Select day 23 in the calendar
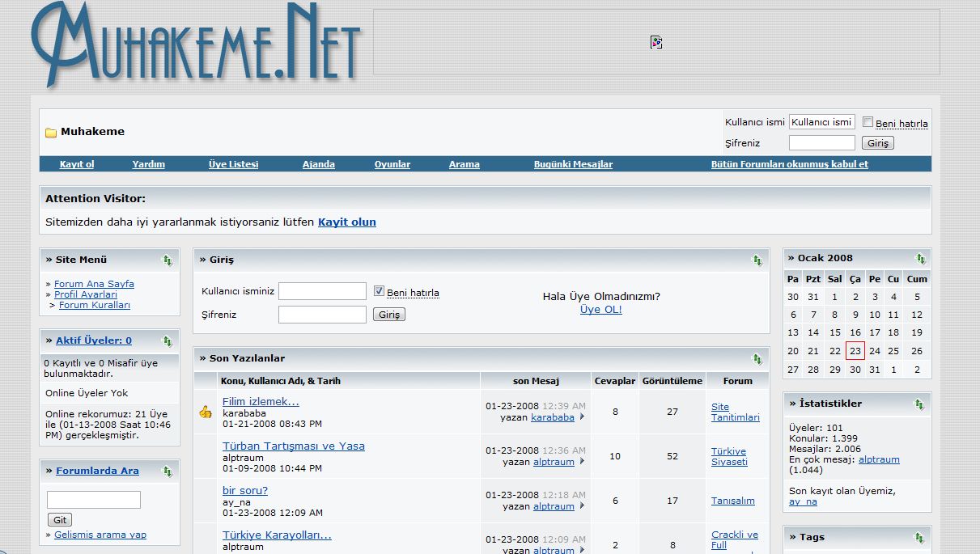The width and height of the screenshot is (980, 554). point(855,351)
